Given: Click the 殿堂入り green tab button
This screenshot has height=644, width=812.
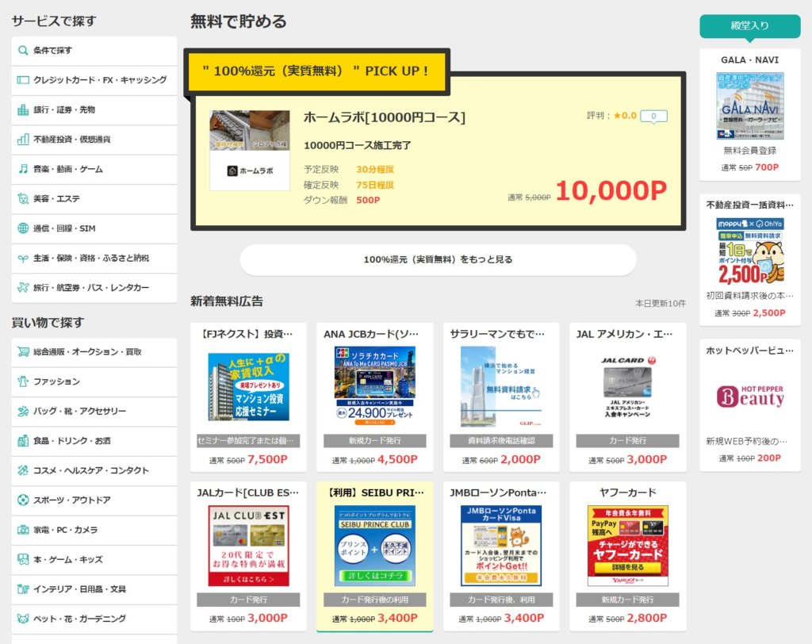Looking at the screenshot, I should coord(750,26).
